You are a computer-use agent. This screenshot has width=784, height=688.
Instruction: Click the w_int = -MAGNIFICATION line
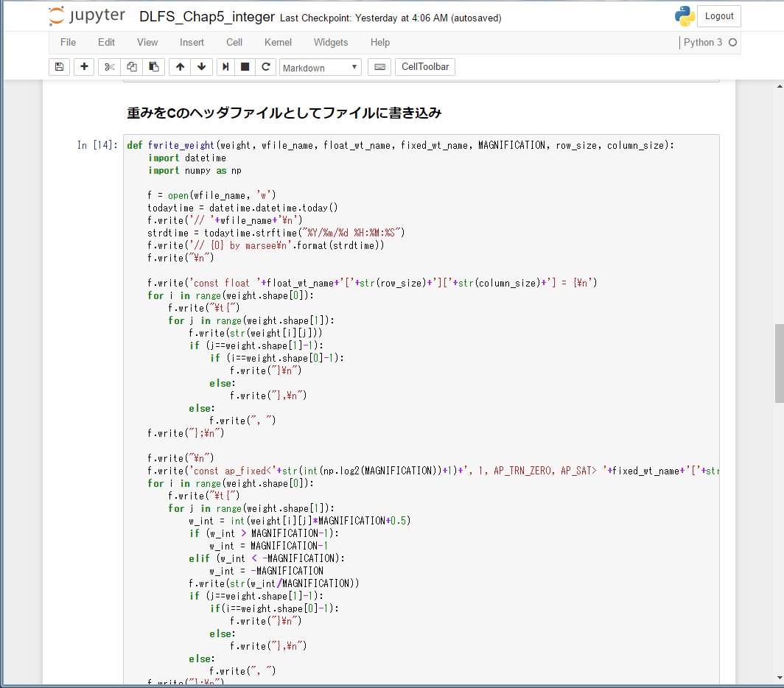pyautogui.click(x=267, y=571)
